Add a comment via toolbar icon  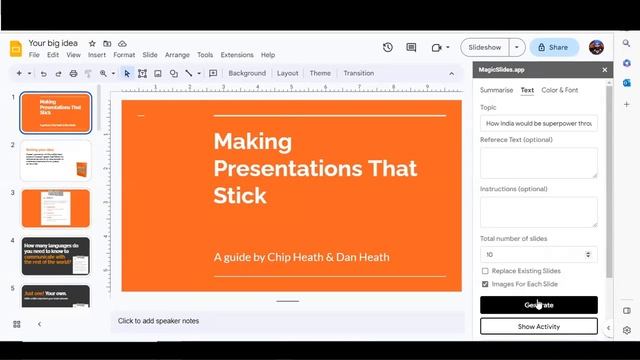point(213,73)
